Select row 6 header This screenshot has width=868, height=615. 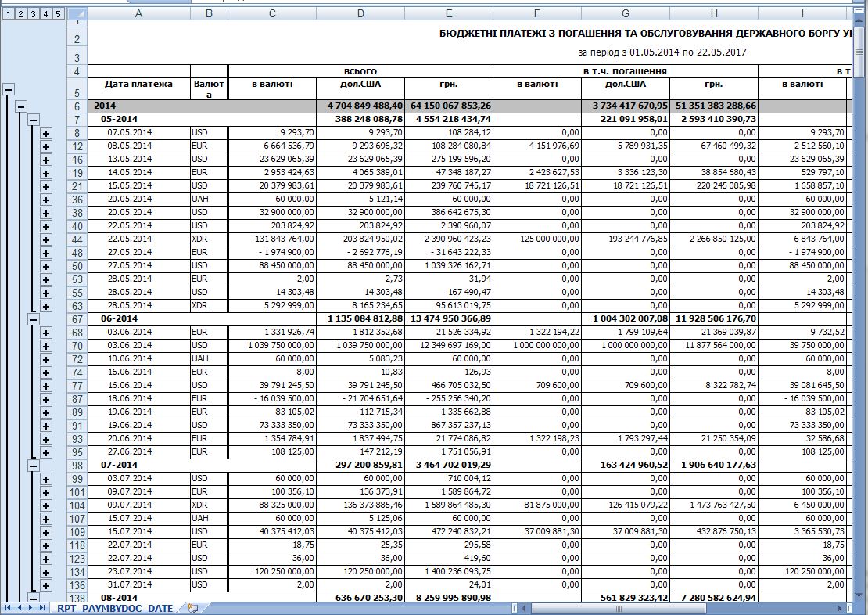pos(77,106)
